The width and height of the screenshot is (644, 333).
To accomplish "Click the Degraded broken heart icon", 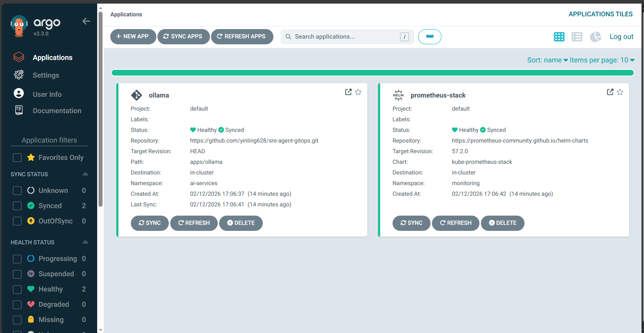I will pos(31,304).
